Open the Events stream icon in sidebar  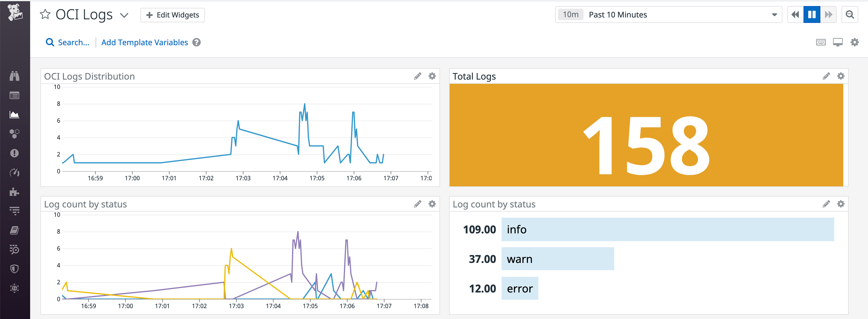pos(15,96)
